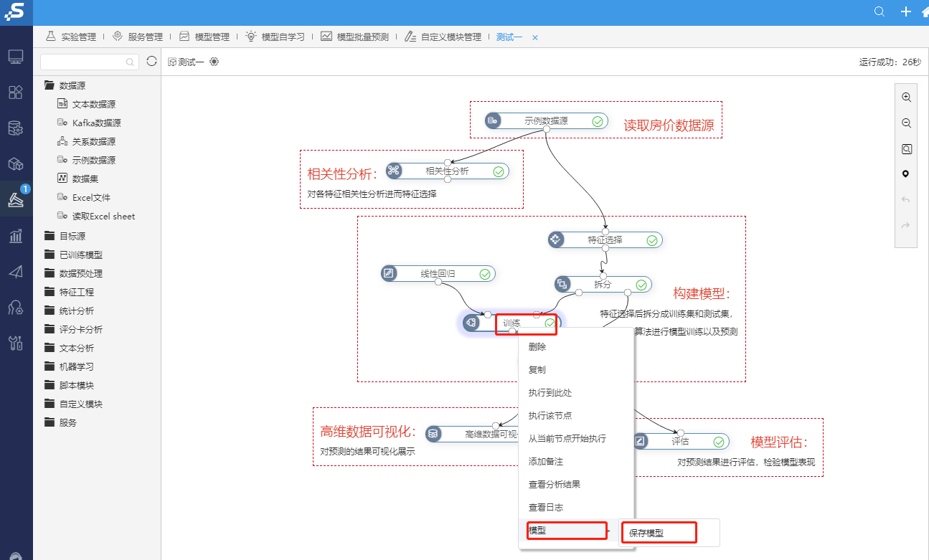
Task: Click the settings gear beside 测试一 title
Action: tap(214, 62)
